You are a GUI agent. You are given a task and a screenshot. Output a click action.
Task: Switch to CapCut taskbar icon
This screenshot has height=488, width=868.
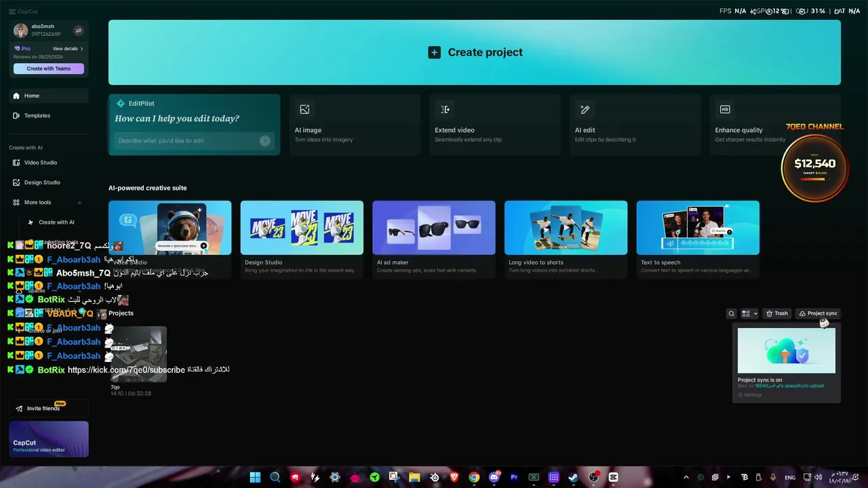614,477
